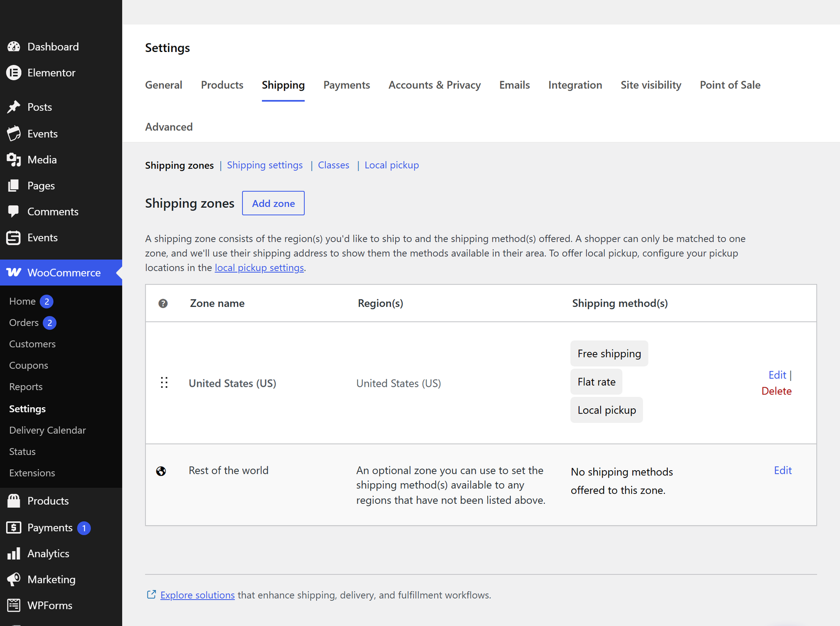Click the Comments speech bubble icon

pyautogui.click(x=14, y=212)
